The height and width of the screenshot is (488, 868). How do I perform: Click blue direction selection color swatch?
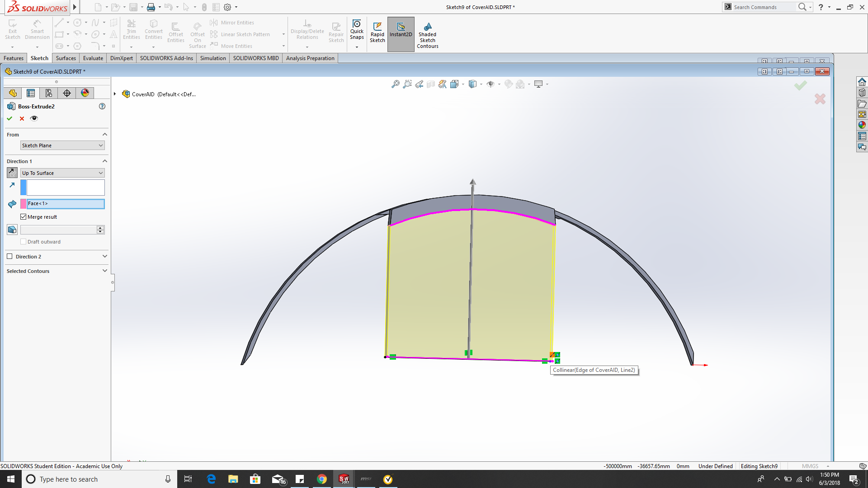[x=23, y=188]
